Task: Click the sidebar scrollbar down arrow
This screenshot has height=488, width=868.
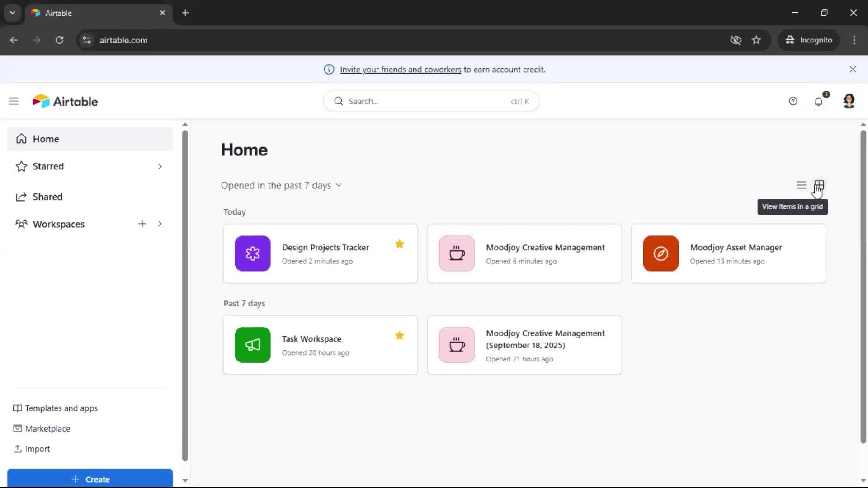Action: pos(185,480)
